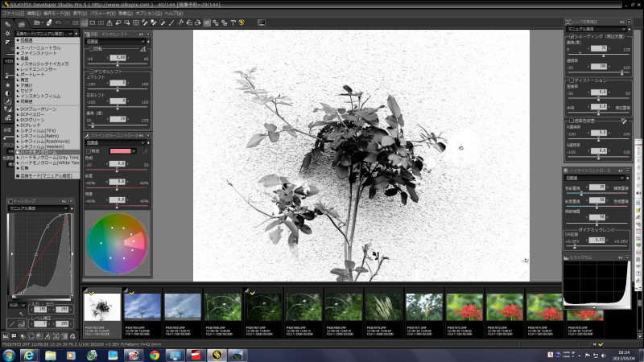This screenshot has width=644, height=362.
Task: Enable the デジタルシフト checkbox
Action: click(x=91, y=72)
